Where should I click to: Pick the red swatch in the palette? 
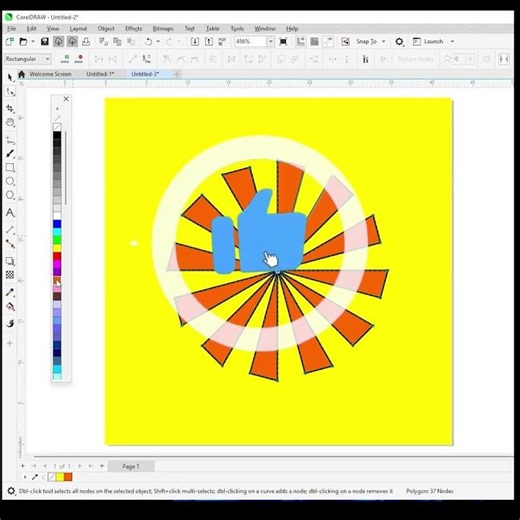57,256
